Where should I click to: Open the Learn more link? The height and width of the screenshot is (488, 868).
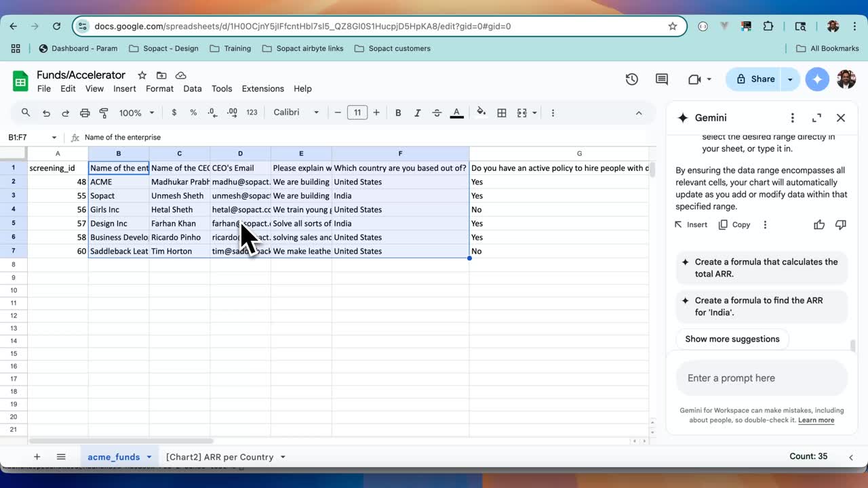(816, 420)
